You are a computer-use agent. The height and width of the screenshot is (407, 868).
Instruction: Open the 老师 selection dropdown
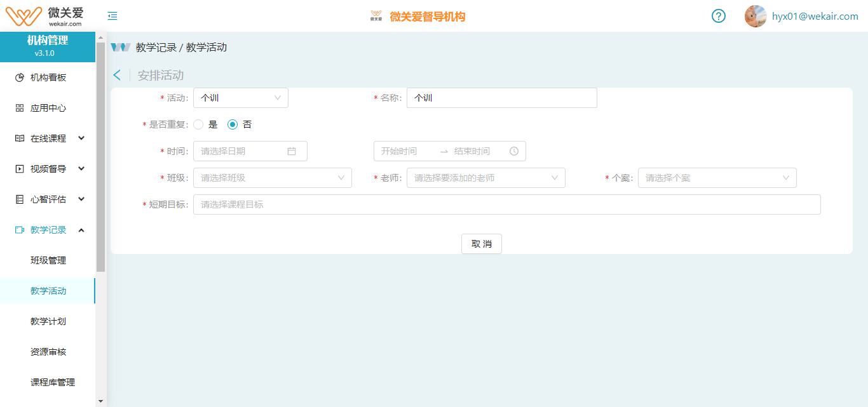pos(485,178)
